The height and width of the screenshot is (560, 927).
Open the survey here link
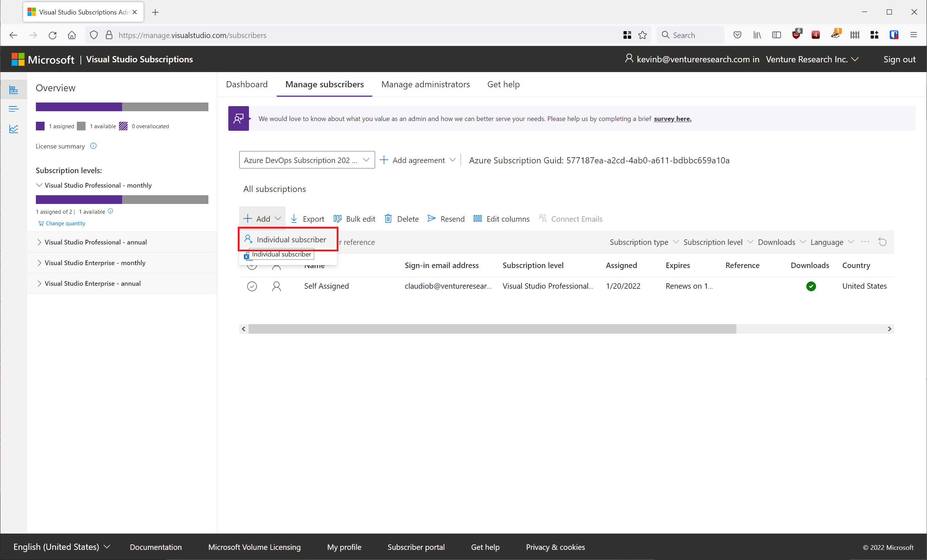[x=672, y=119]
